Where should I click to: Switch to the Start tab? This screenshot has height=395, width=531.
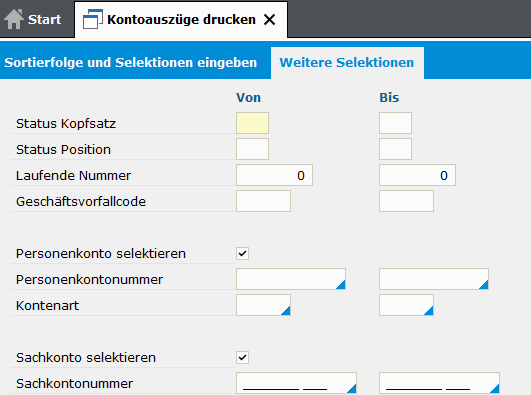(x=37, y=19)
